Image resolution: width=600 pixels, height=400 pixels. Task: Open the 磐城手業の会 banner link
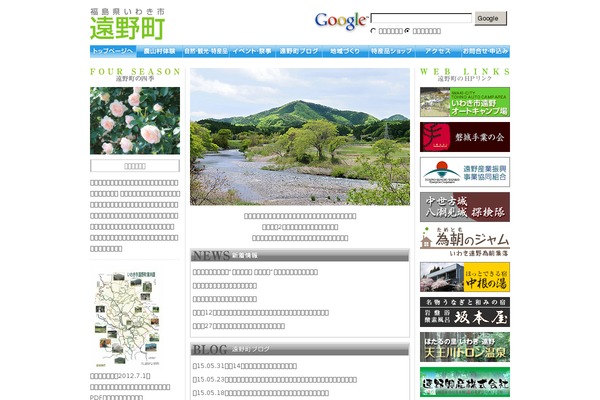(465, 137)
